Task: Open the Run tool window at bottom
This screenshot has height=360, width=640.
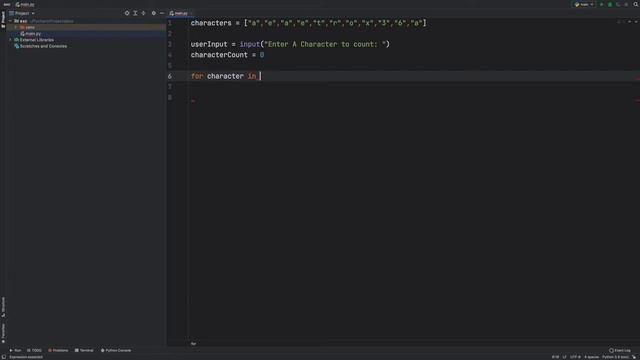Action: [x=15, y=350]
